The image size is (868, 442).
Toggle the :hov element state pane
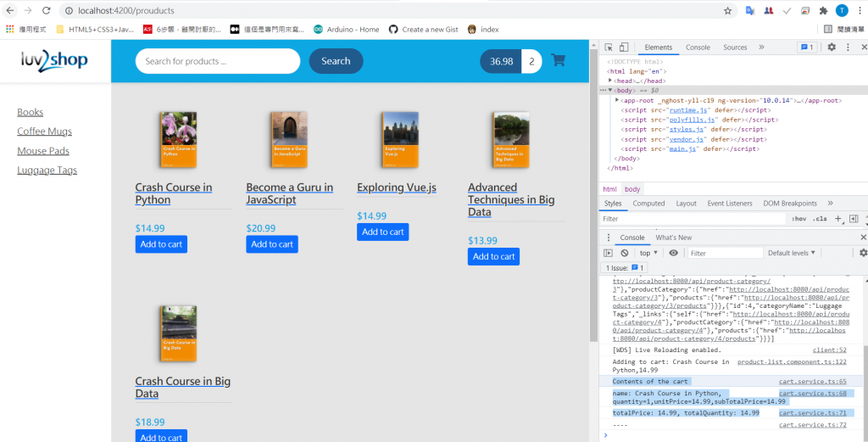[798, 219]
